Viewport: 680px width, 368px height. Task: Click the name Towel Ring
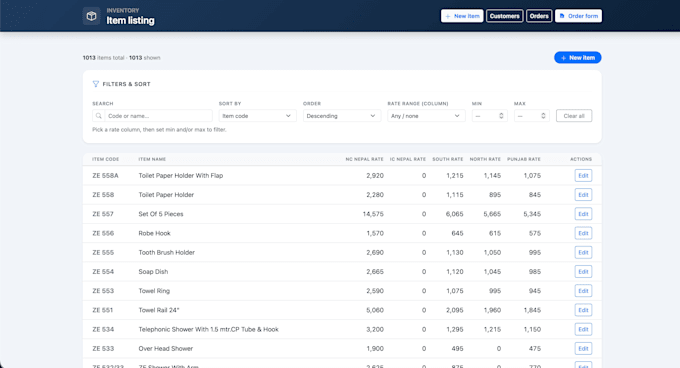(x=154, y=291)
